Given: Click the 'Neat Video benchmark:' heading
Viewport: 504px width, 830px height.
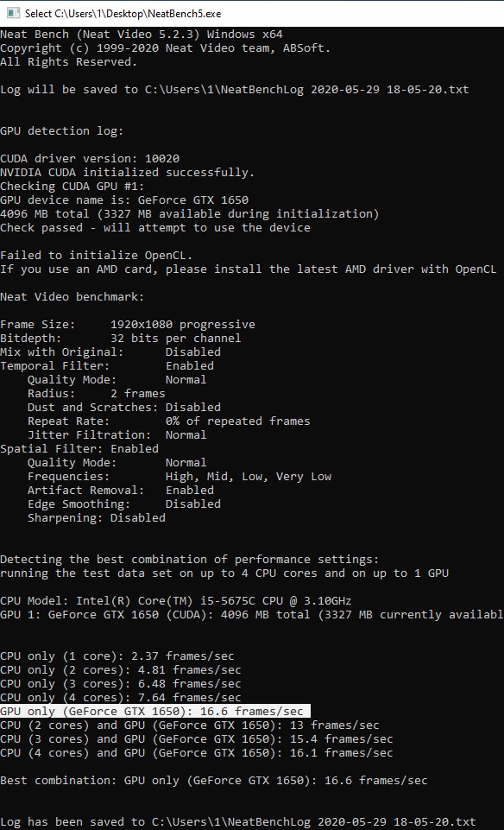Looking at the screenshot, I should coord(72,296).
